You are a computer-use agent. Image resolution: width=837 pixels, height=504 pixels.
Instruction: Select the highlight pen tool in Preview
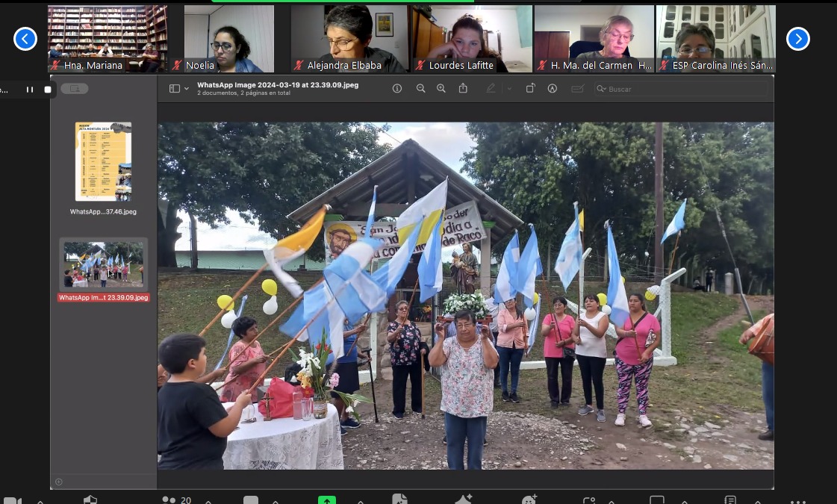[491, 89]
